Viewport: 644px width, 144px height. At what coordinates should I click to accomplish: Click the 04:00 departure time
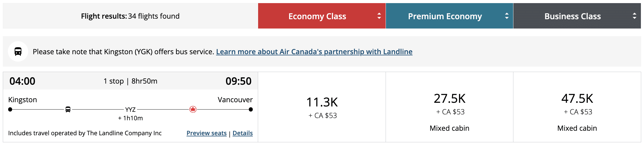22,81
